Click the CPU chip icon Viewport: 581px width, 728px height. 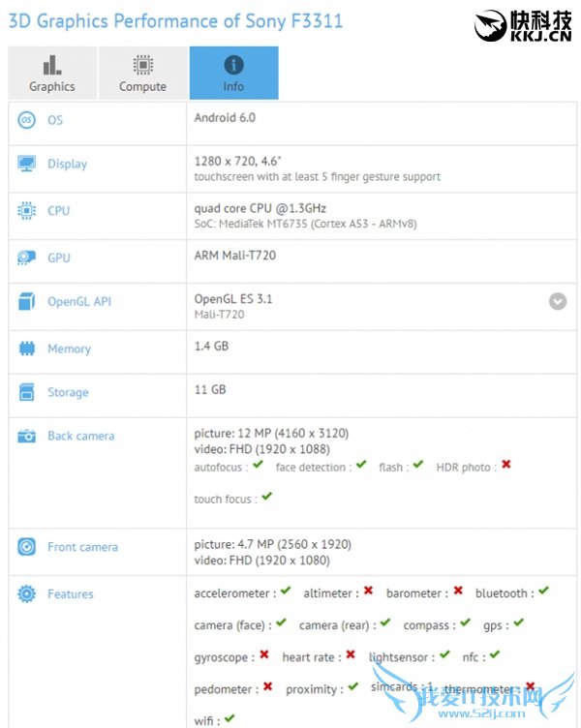click(26, 211)
